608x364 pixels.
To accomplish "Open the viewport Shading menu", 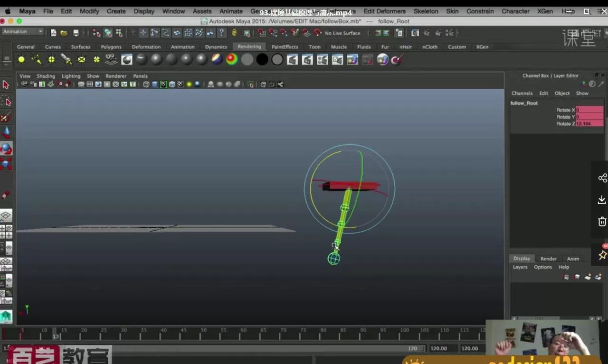I will 46,76.
